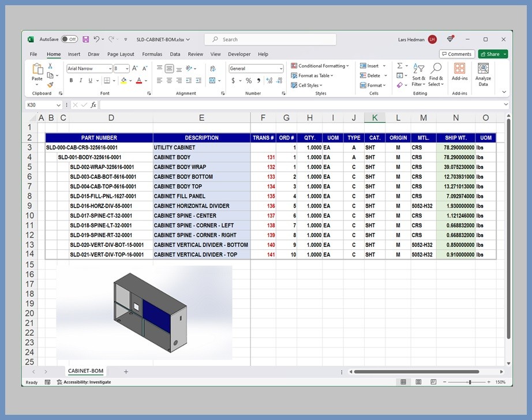This screenshot has width=532, height=420.
Task: Toggle Center horizontal text alignment
Action: [169, 80]
